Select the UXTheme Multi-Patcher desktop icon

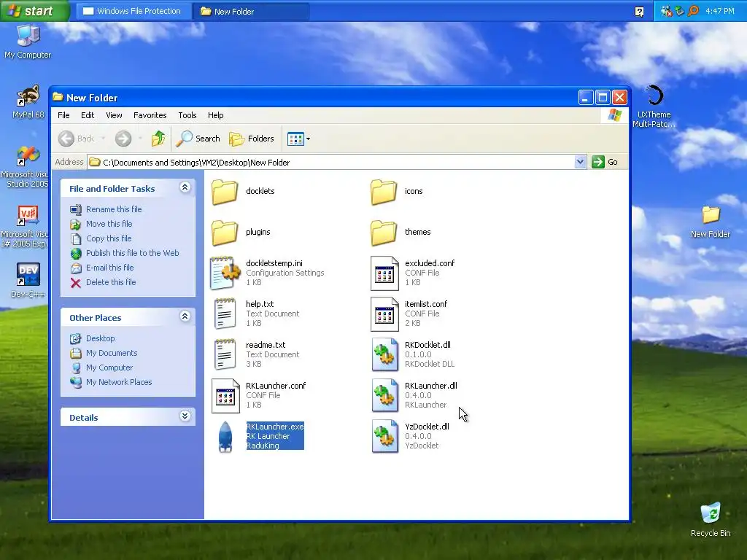pyautogui.click(x=654, y=106)
